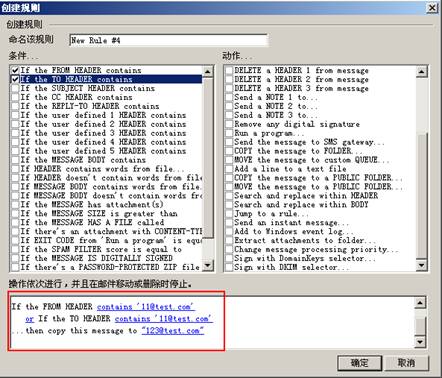Image resolution: width=442 pixels, height=378 pixels.
Task: Check 'DELETE a HEADER 2 from message' action
Action: click(229, 79)
